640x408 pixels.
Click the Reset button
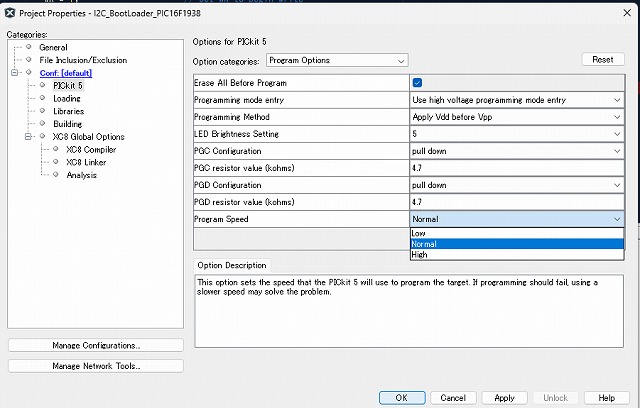[602, 60]
